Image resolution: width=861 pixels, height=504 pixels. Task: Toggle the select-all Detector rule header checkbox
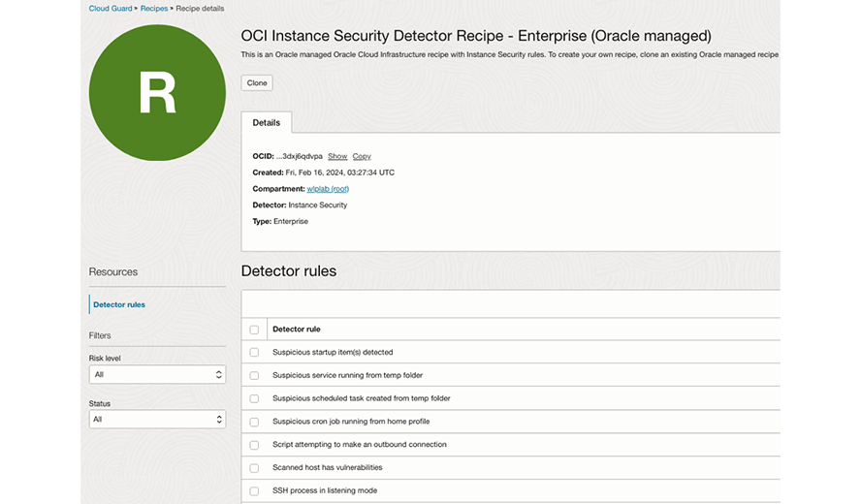click(x=254, y=330)
